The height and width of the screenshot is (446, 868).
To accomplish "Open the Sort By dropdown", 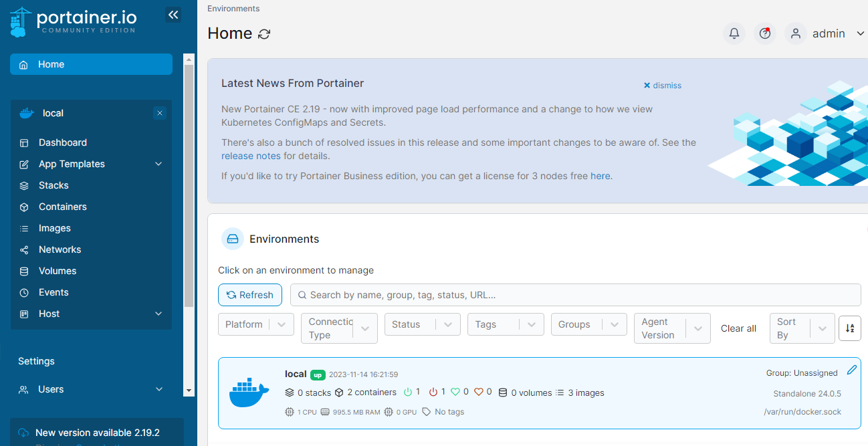I will (802, 328).
